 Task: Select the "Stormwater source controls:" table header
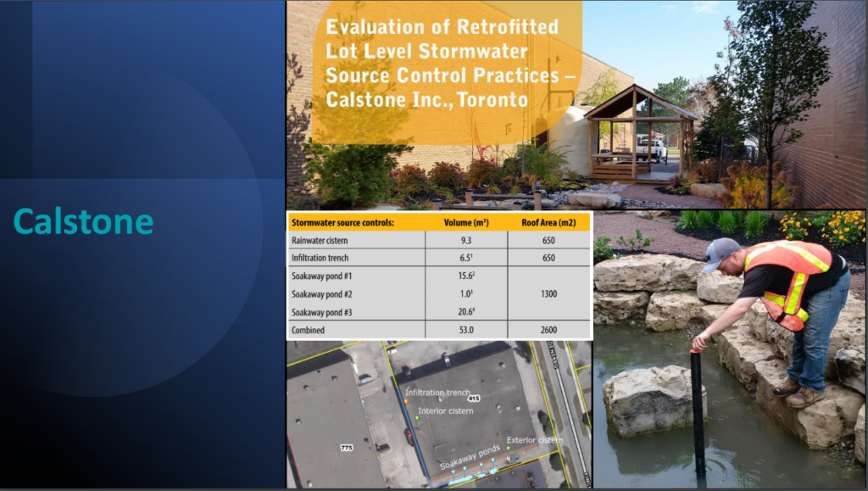pyautogui.click(x=342, y=222)
